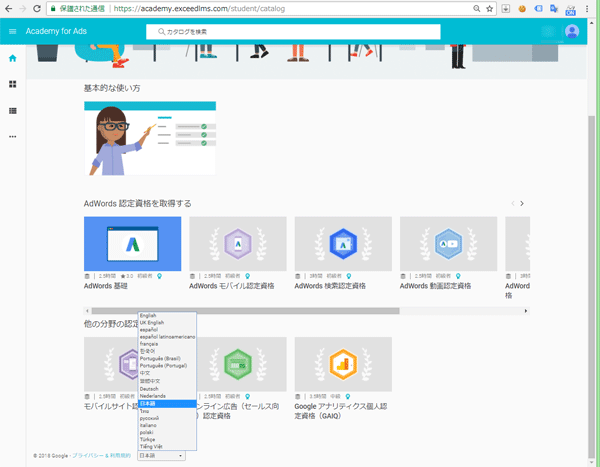
Task: Open the AdWords 基礎 course title
Action: coord(106,286)
